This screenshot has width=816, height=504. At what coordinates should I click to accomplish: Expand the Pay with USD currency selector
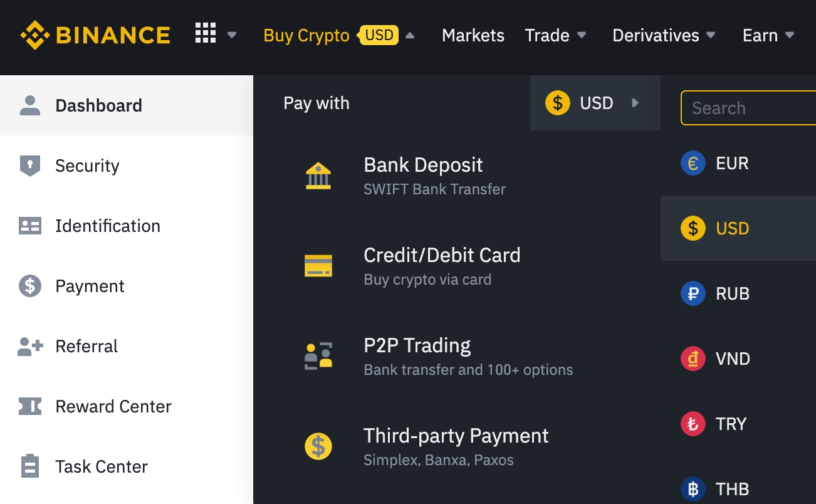(x=594, y=103)
